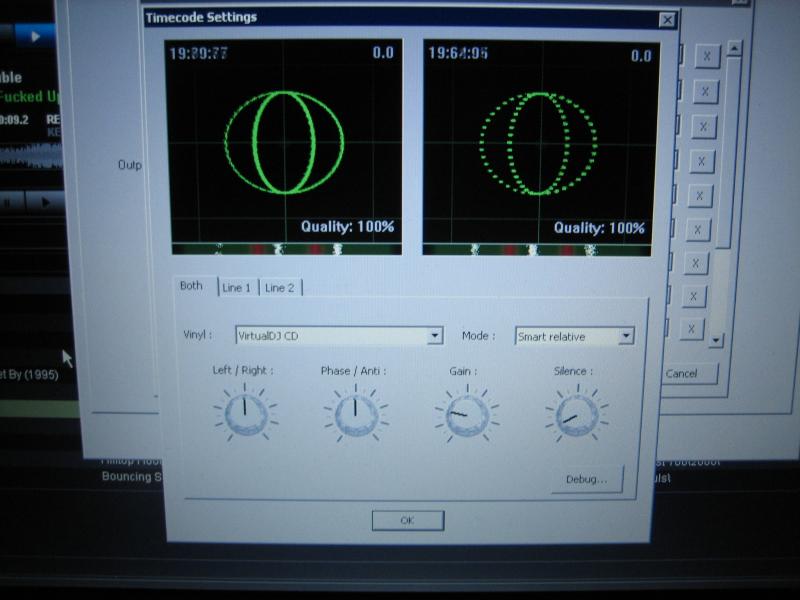Image resolution: width=800 pixels, height=600 pixels.
Task: Click the blue play arrow at top left
Action: (x=35, y=37)
